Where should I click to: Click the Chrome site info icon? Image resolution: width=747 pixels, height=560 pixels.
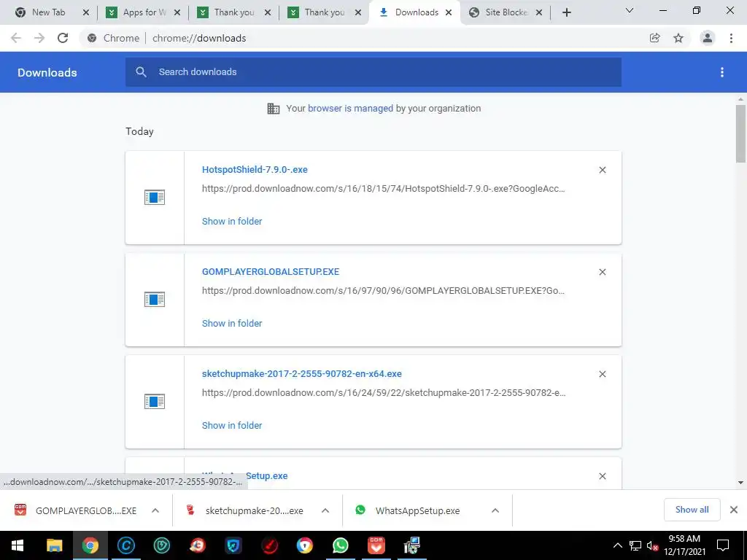tap(92, 38)
